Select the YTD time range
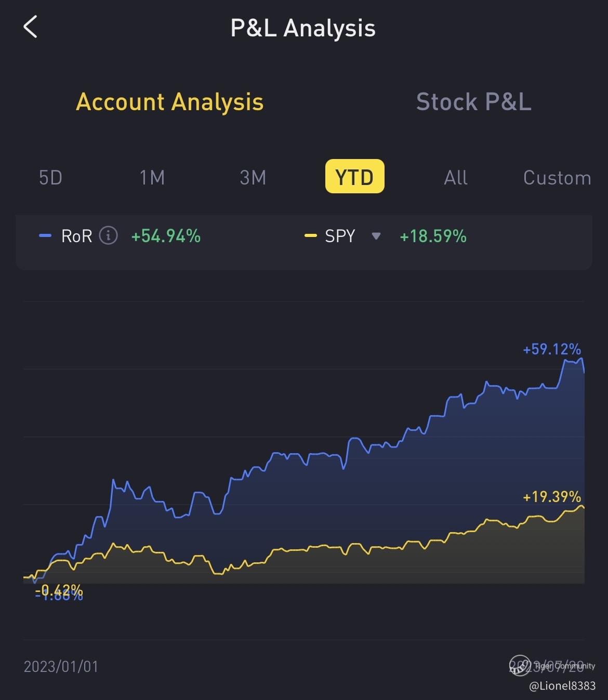The width and height of the screenshot is (608, 700). pyautogui.click(x=354, y=177)
